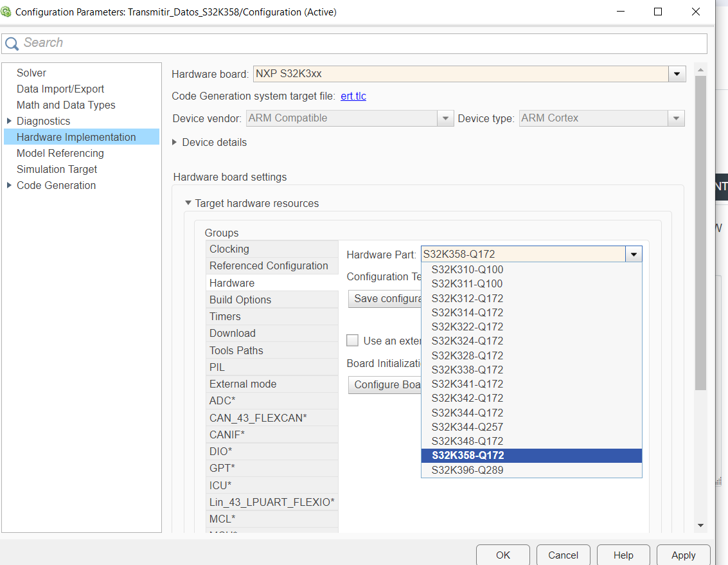Open the Device type dropdown
This screenshot has width=728, height=565.
676,118
